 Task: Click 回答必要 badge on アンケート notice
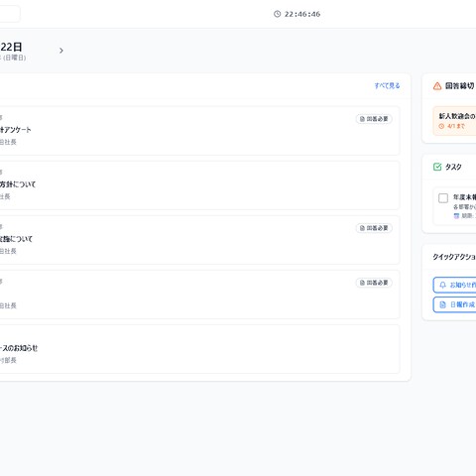tap(374, 119)
